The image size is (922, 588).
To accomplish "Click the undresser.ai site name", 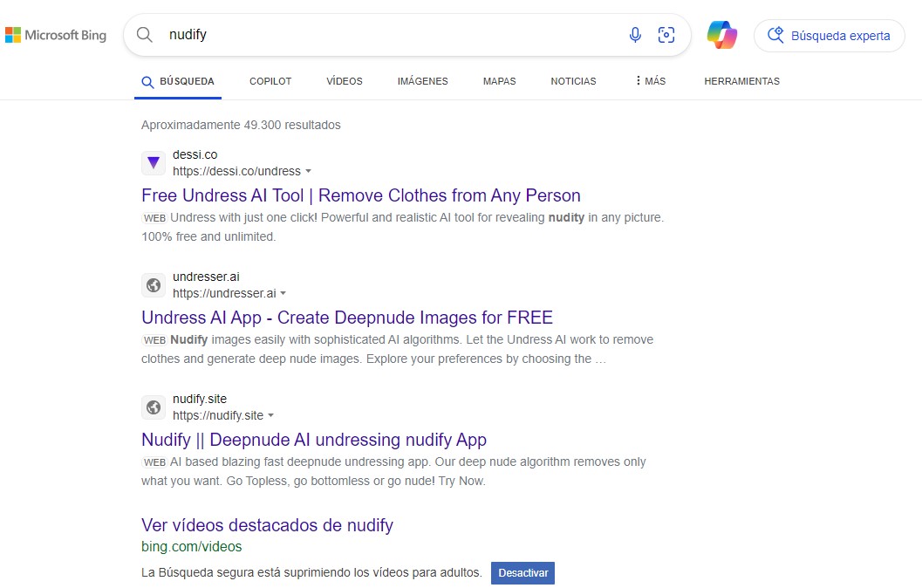I will [x=206, y=277].
